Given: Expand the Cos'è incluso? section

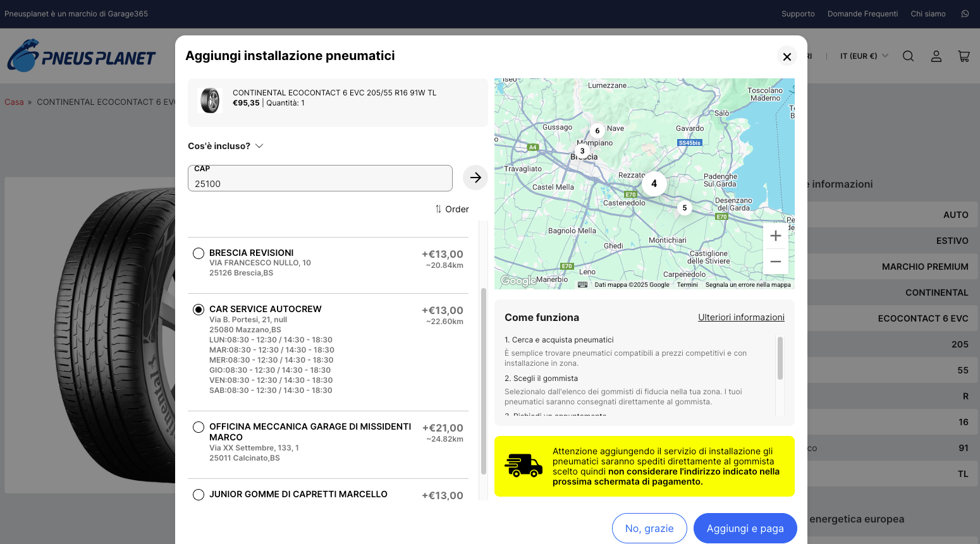Looking at the screenshot, I should tap(225, 146).
